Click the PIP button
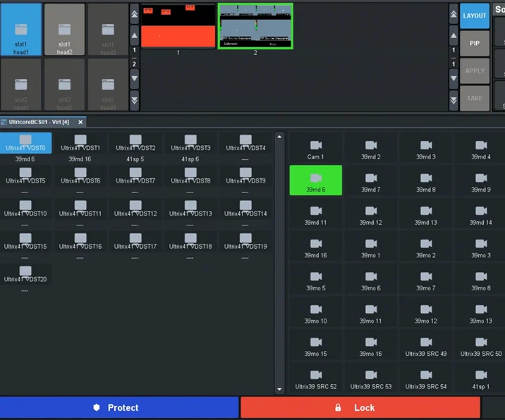The image size is (505, 420). click(475, 44)
